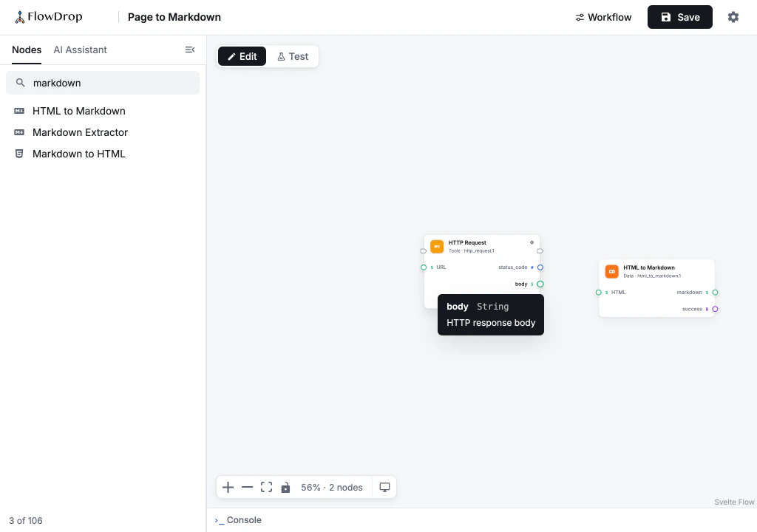The height and width of the screenshot is (532, 757).
Task: Click the magnifier icon in search box
Action: [x=20, y=83]
